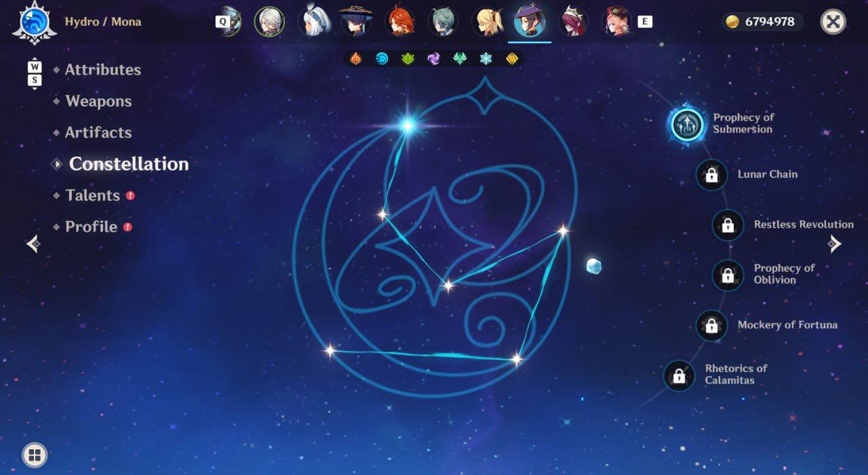Open the Prophecy of Submersion constellation icon

(687, 124)
